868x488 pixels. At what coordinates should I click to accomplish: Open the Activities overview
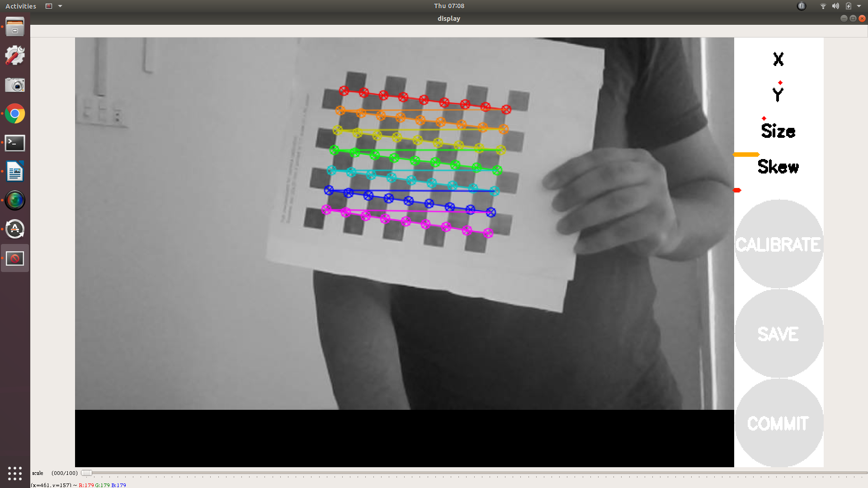click(20, 6)
